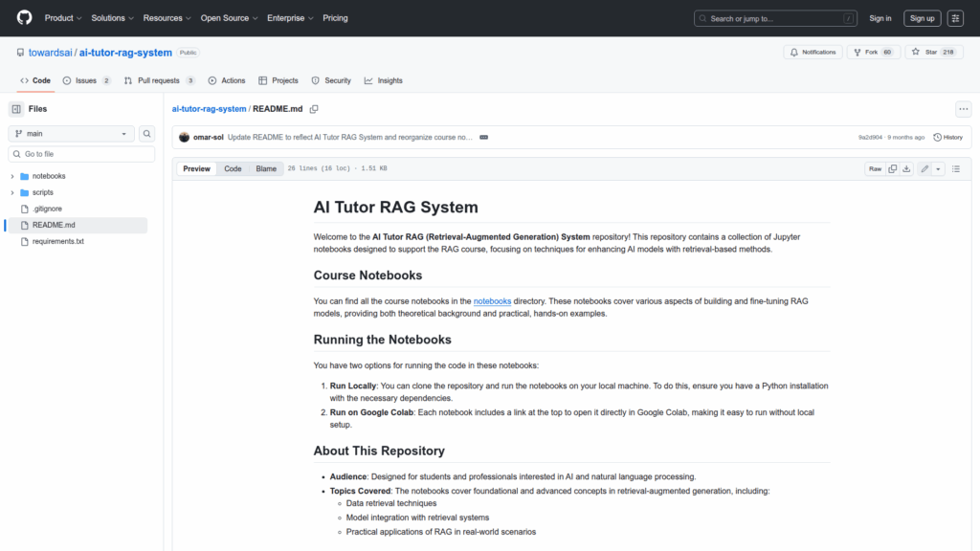Screen dimensions: 980x551
Task: Open the Resources menu
Action: point(167,18)
